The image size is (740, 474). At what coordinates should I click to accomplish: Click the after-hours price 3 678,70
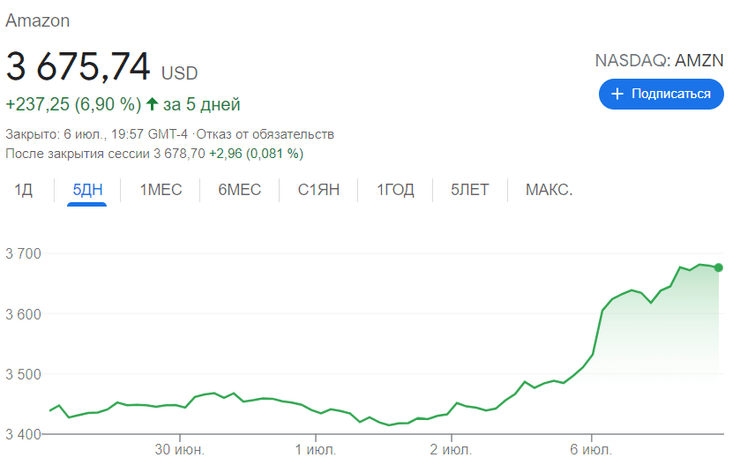click(x=179, y=154)
